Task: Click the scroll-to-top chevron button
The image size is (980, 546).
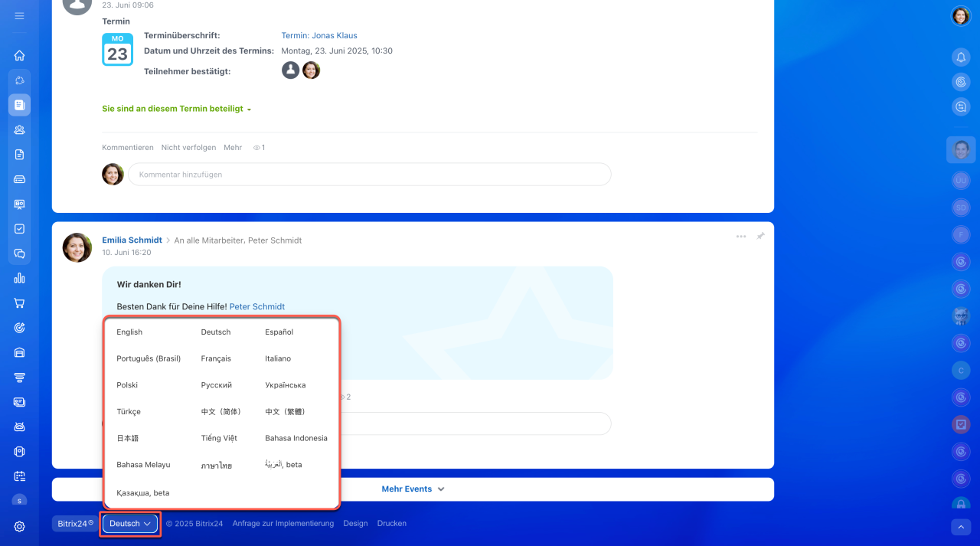Action: coord(961,527)
